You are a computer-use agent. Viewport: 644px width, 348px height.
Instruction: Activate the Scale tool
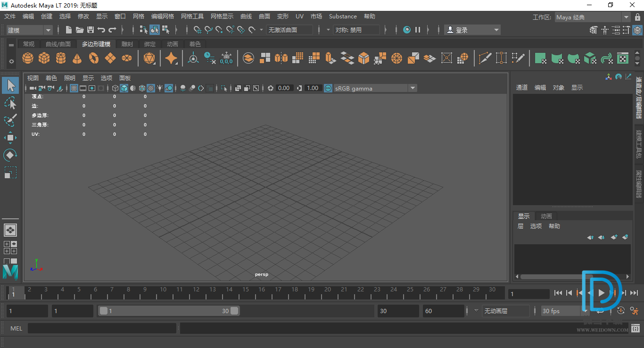[x=10, y=172]
